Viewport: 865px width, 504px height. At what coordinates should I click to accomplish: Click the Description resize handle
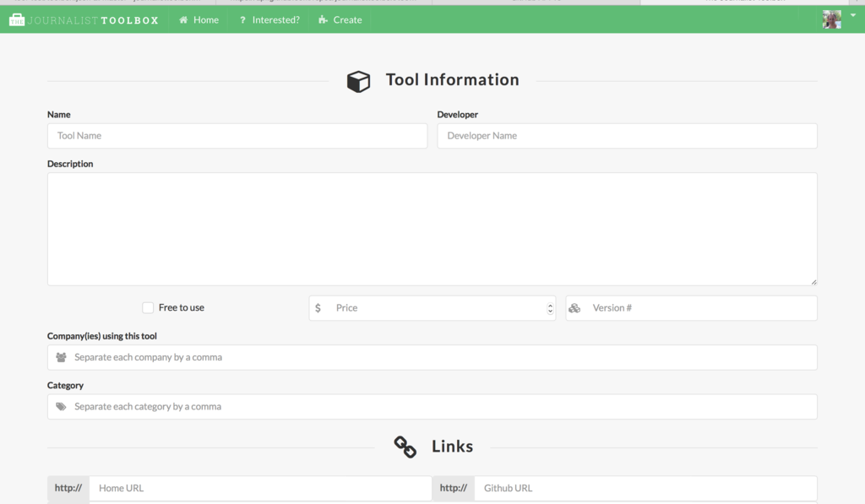[813, 282]
